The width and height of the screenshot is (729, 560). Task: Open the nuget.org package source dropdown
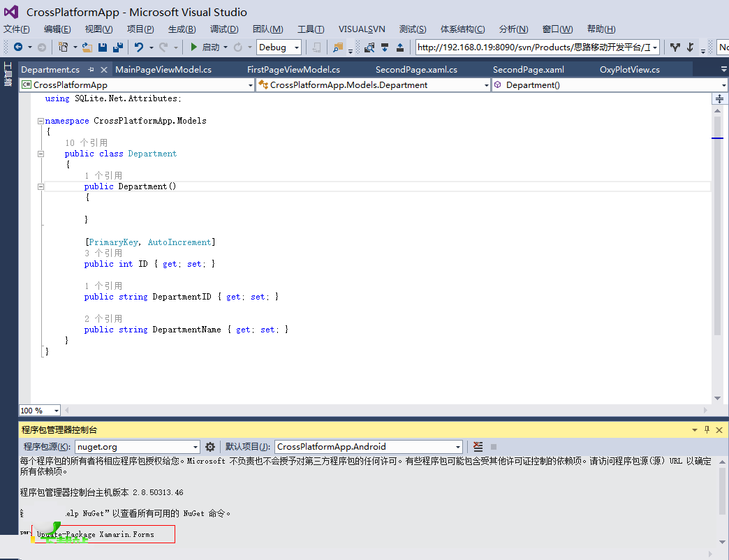196,447
